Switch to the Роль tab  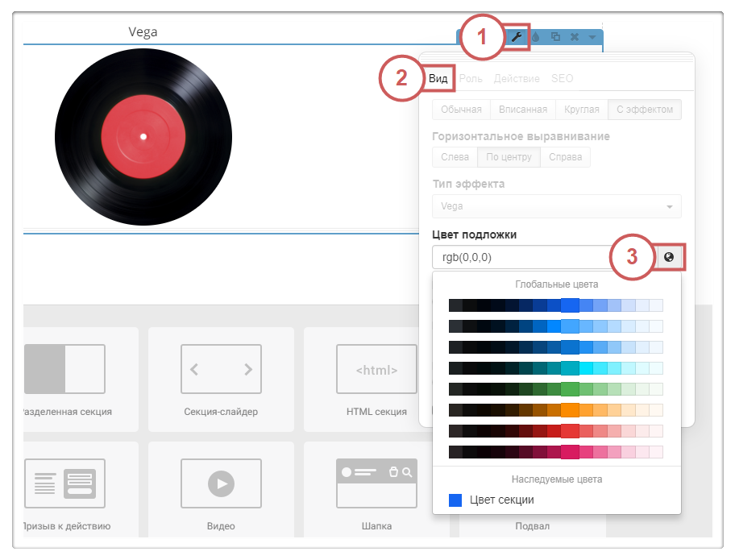(x=471, y=78)
